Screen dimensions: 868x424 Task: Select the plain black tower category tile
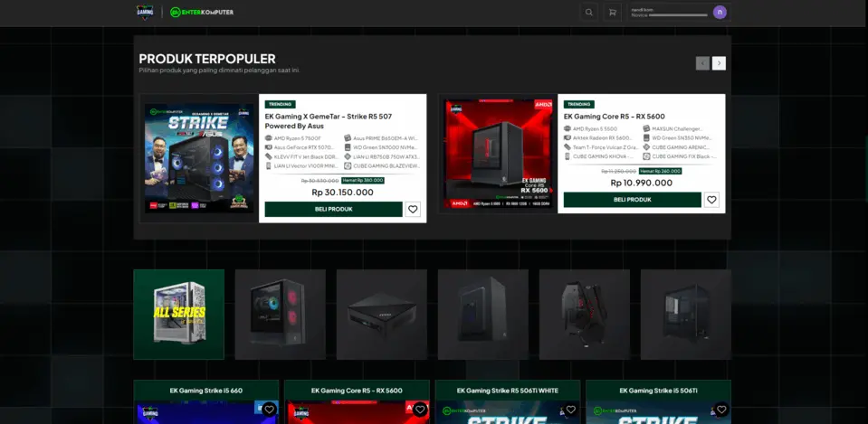click(482, 315)
